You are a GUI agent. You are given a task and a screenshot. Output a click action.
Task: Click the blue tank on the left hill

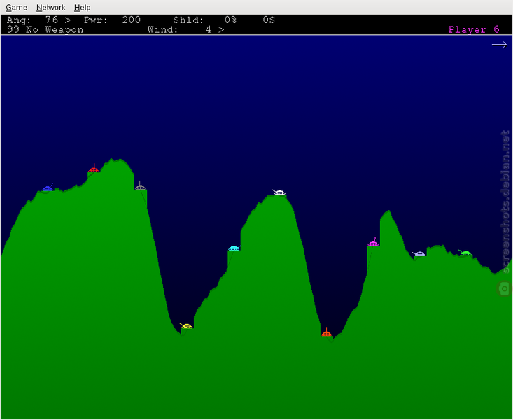coord(48,188)
